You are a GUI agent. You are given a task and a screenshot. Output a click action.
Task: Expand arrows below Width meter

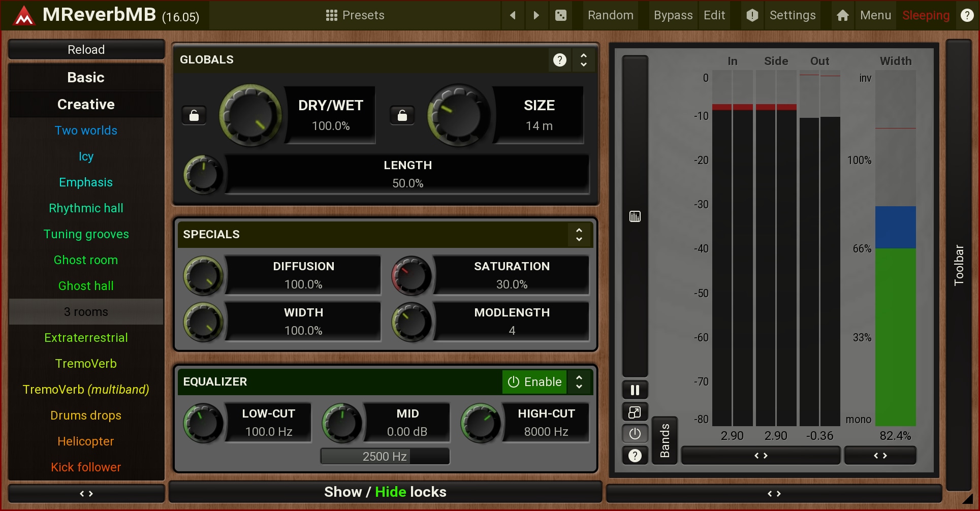pos(880,456)
